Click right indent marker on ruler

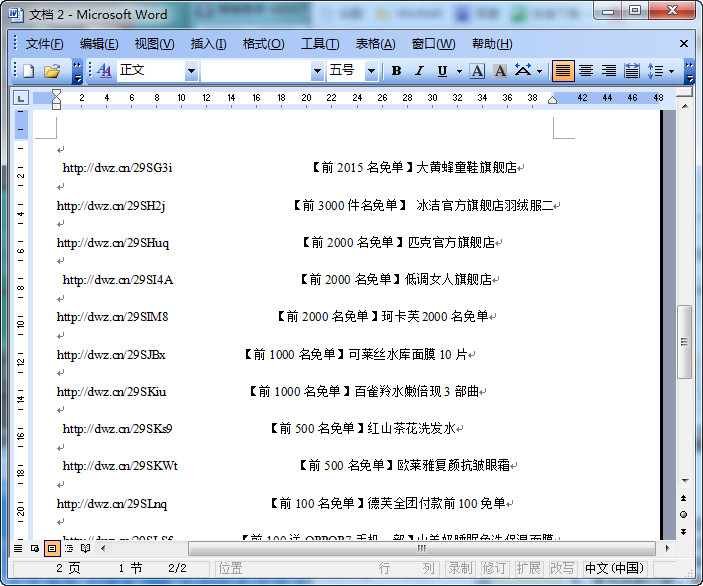[x=552, y=99]
